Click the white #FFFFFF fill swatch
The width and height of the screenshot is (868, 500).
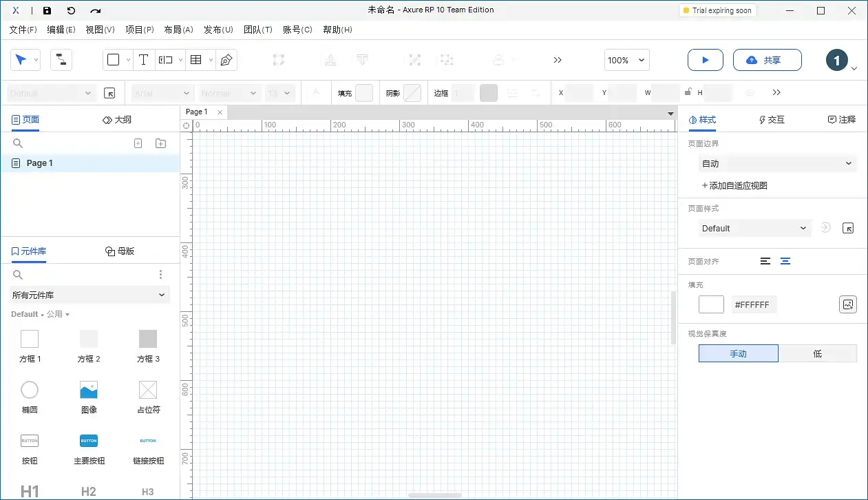click(x=711, y=304)
